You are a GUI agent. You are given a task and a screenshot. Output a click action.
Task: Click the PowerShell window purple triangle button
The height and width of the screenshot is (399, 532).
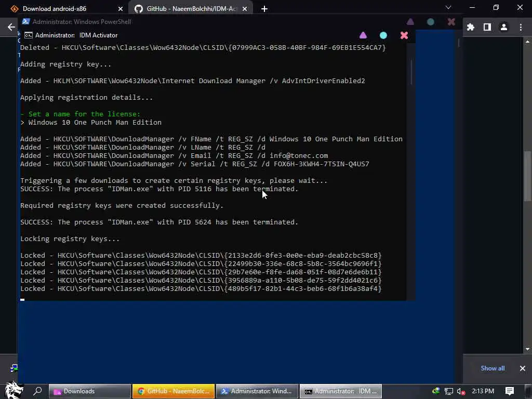(410, 22)
